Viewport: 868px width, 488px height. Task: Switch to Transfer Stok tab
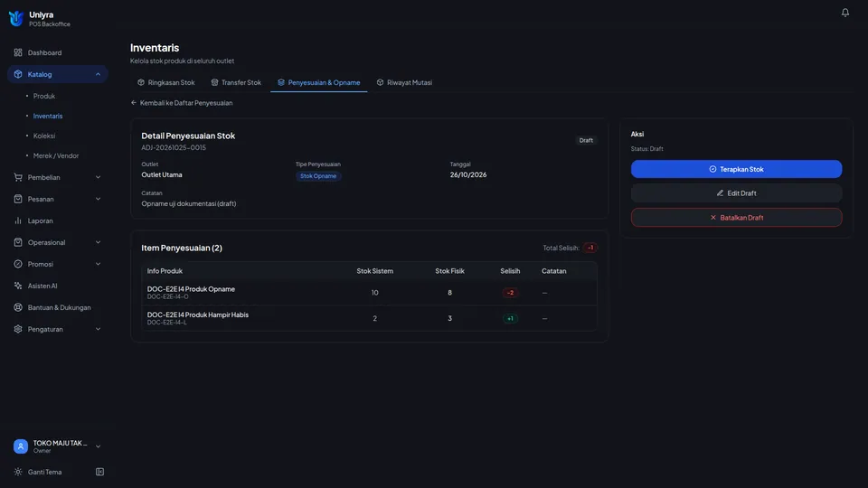[236, 82]
